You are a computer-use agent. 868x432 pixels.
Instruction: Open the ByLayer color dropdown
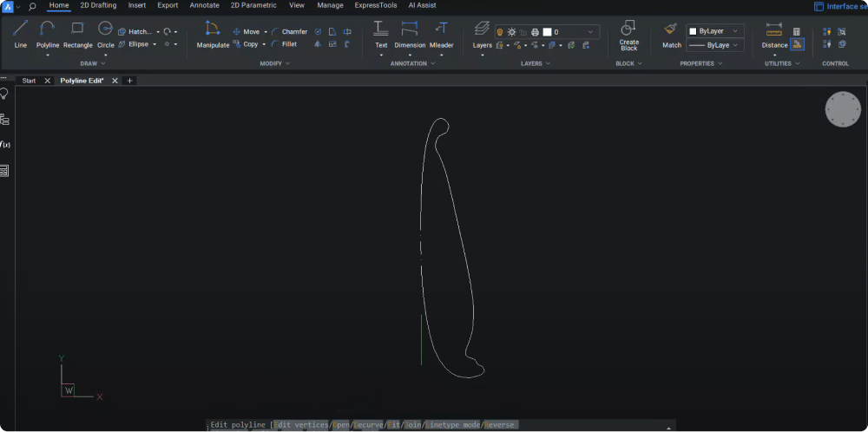click(714, 31)
